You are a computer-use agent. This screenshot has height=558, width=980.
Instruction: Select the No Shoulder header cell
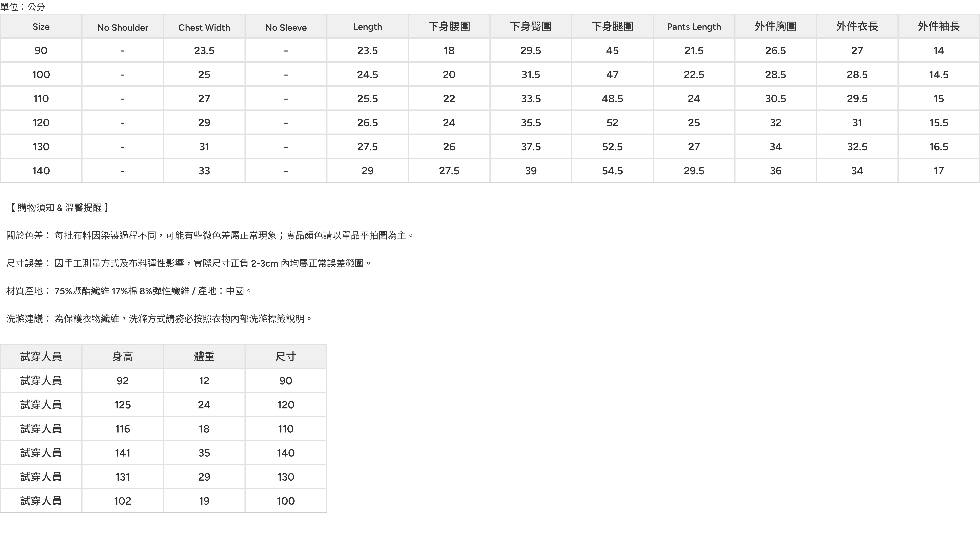123,26
